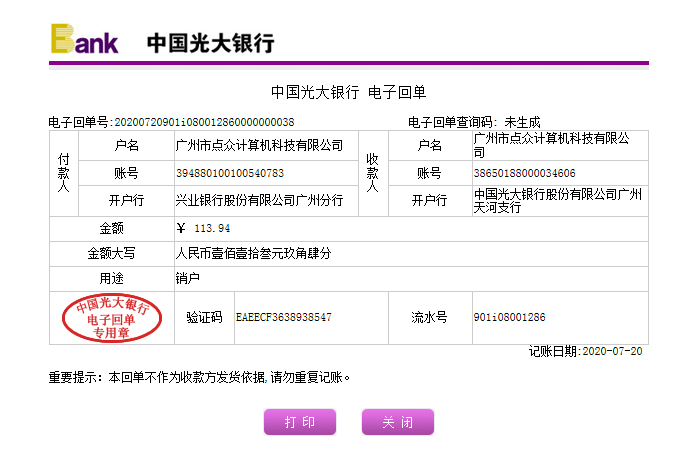Click the 关闭 close button
This screenshot has width=676, height=455.
click(x=397, y=421)
